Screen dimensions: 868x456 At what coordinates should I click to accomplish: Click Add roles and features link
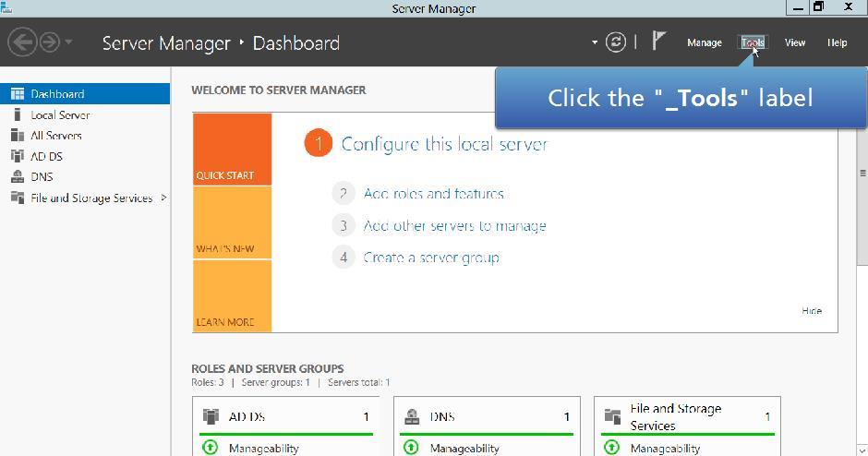coord(433,194)
